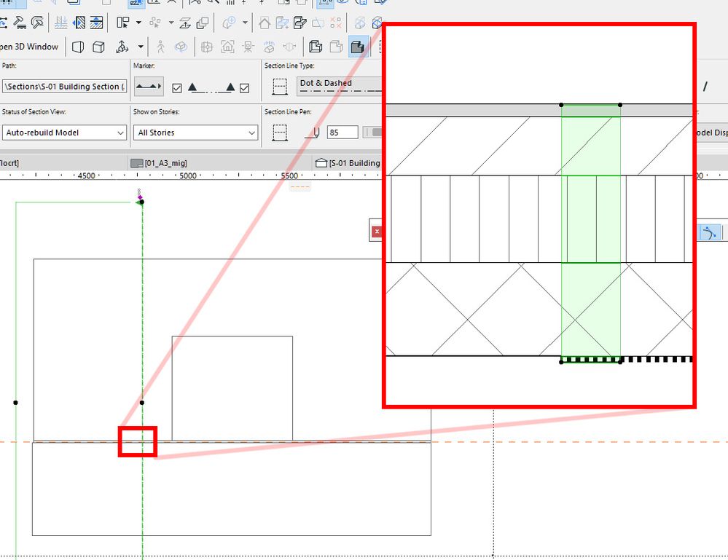Click the red close X on floating palette

coord(377,231)
